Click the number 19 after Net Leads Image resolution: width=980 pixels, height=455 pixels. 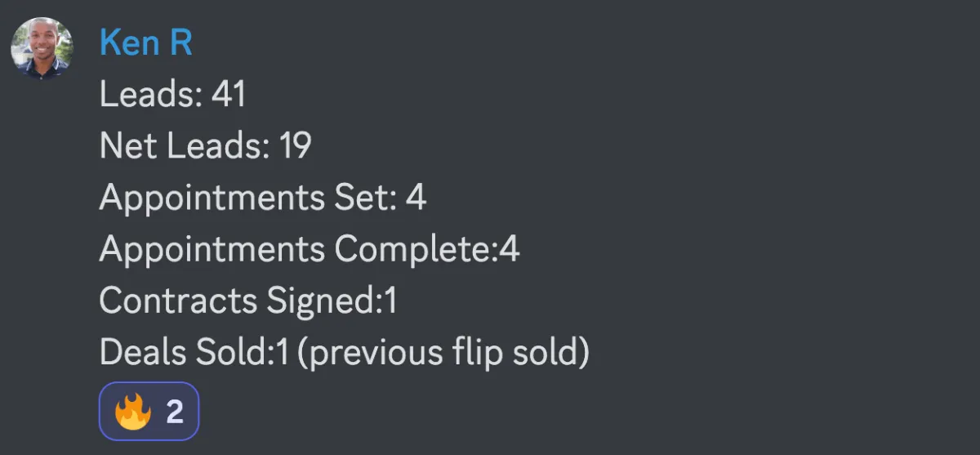[x=295, y=146]
